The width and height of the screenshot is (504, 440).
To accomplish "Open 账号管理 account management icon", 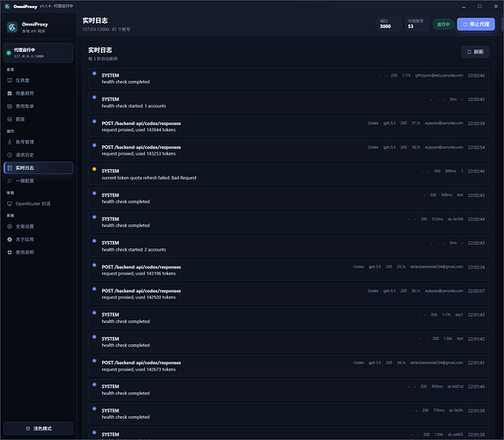I will coord(10,142).
